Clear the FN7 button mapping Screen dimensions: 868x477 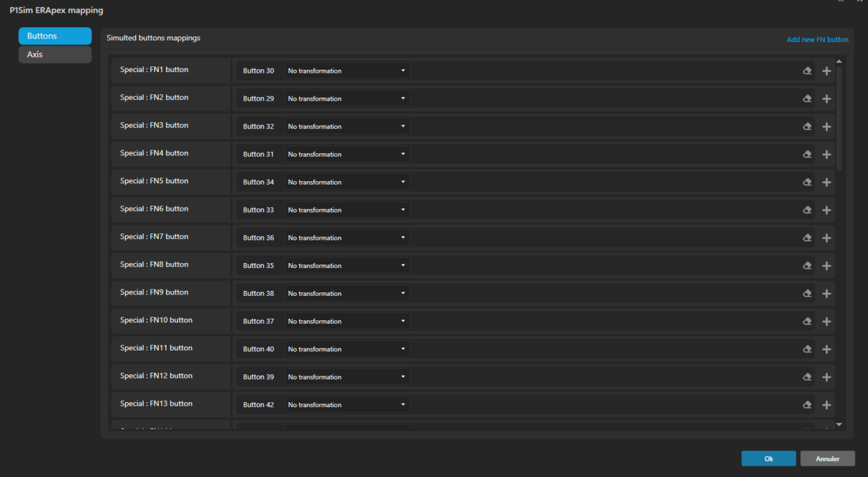[806, 238]
